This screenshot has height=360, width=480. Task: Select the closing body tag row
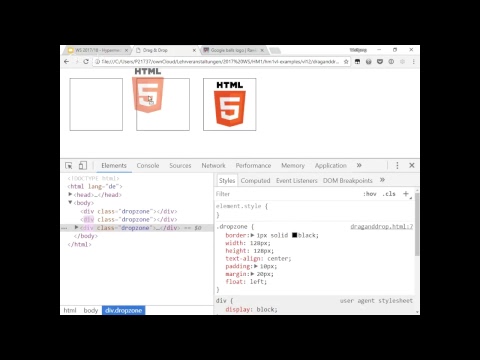click(x=86, y=236)
